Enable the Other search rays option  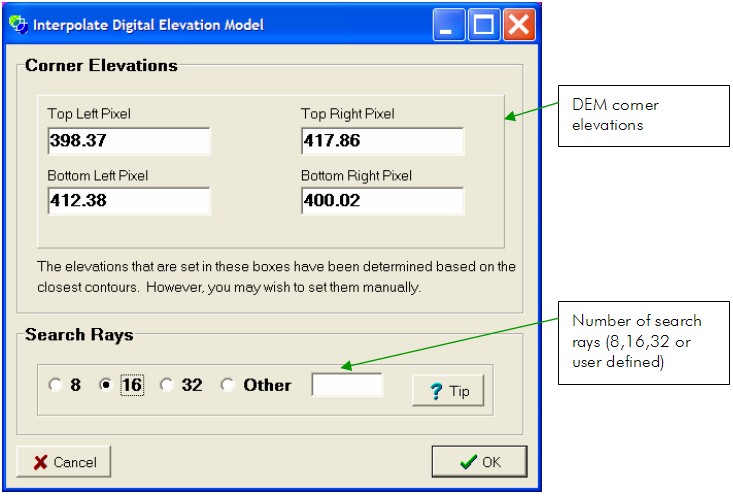pyautogui.click(x=228, y=386)
